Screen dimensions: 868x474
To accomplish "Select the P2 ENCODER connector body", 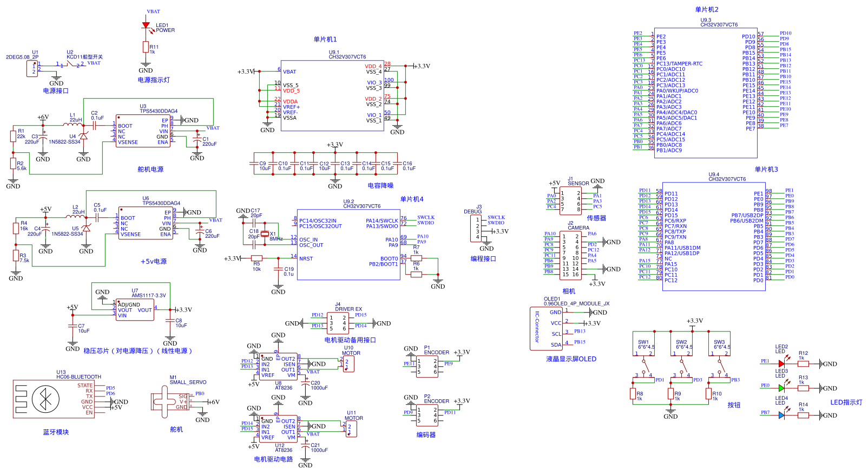I will [427, 415].
